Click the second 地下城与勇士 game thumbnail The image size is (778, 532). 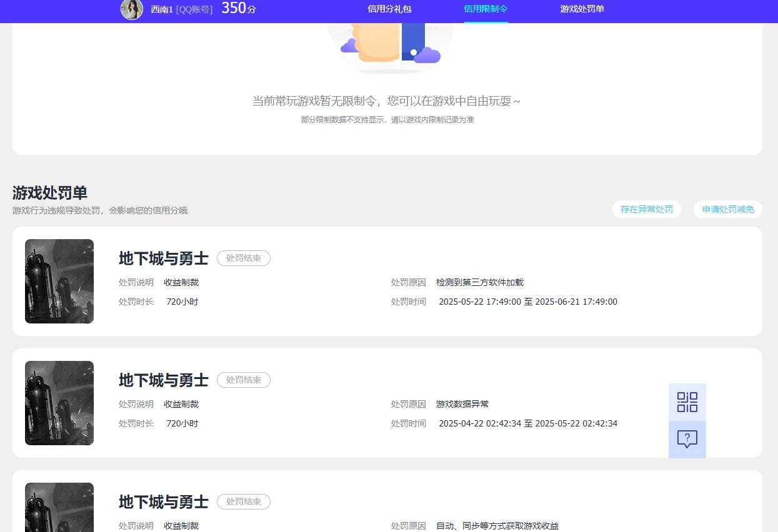click(59, 403)
